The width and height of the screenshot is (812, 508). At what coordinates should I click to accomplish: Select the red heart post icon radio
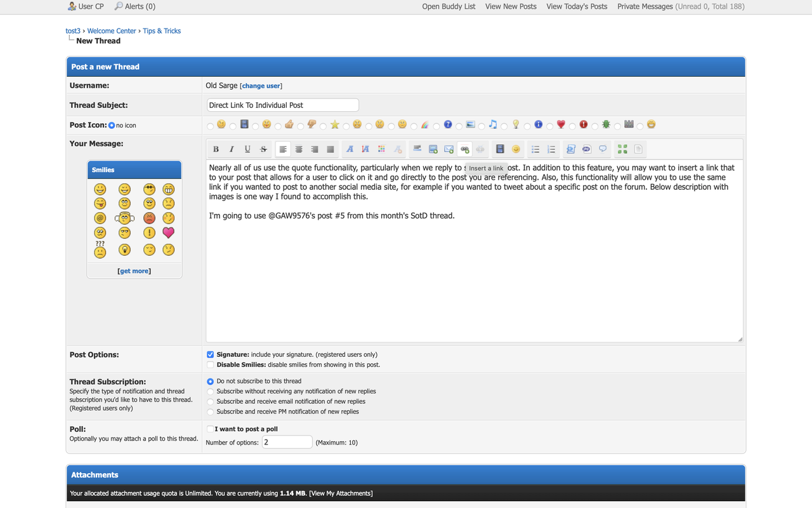click(549, 126)
